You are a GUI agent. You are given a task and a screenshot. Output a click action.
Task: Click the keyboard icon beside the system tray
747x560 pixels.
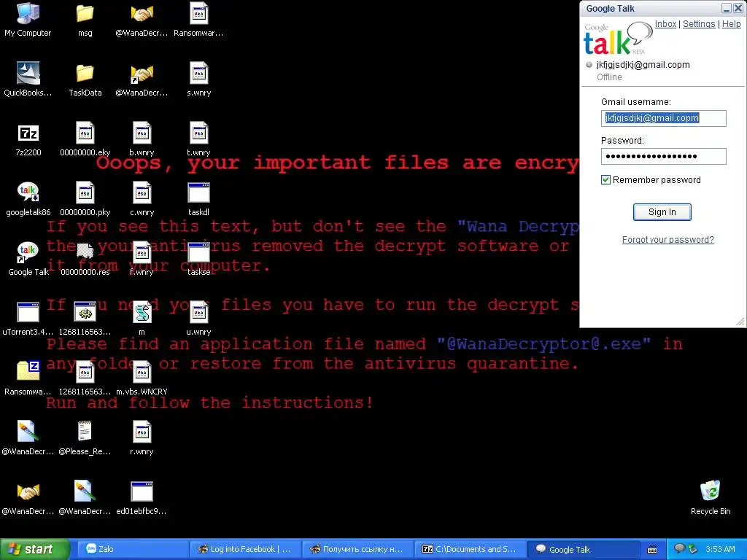pos(652,550)
